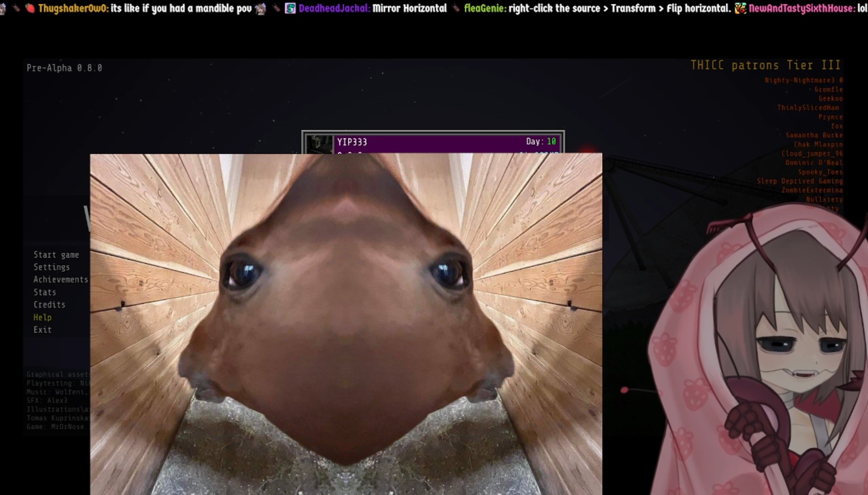Screen dimensions: 868x495
Task: Click the credits line 'Game: MrDrNose'
Action: pos(55,427)
